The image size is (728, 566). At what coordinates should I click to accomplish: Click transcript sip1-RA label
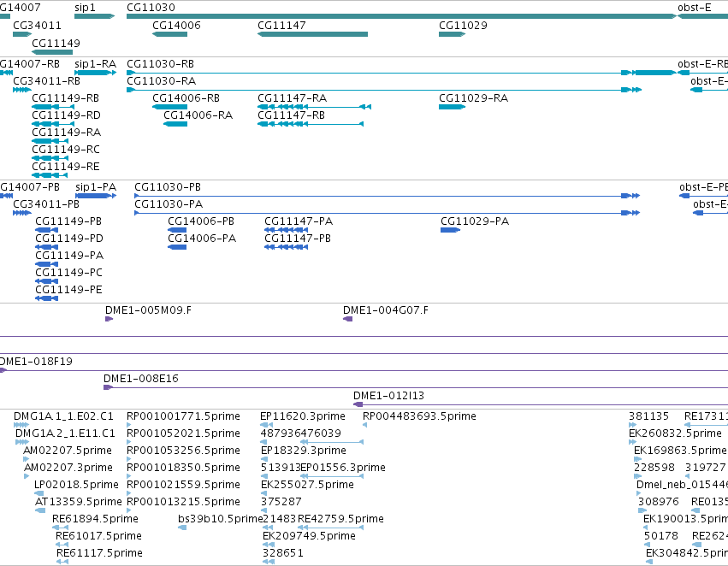(95, 63)
